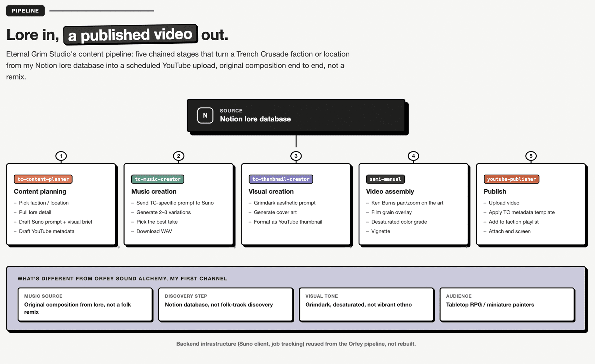Click step number 5 circle
The height and width of the screenshot is (364, 595).
[x=531, y=156]
